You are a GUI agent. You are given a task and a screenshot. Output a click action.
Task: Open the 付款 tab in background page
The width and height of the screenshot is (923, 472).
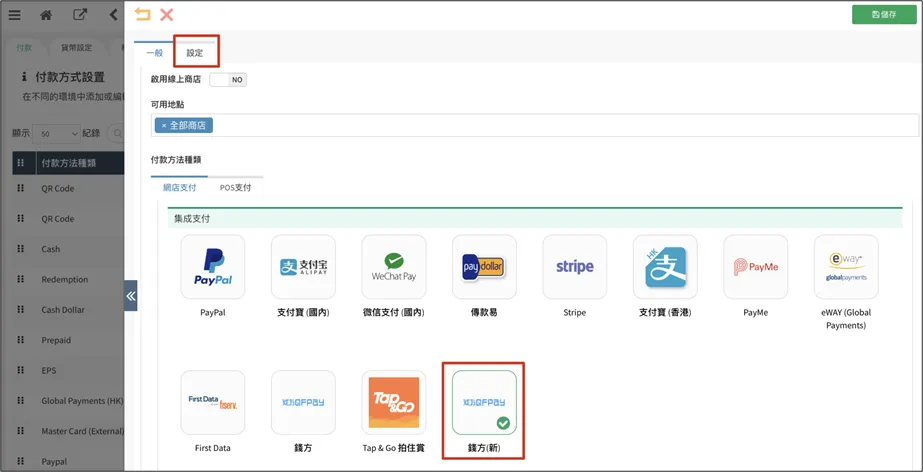[24, 48]
